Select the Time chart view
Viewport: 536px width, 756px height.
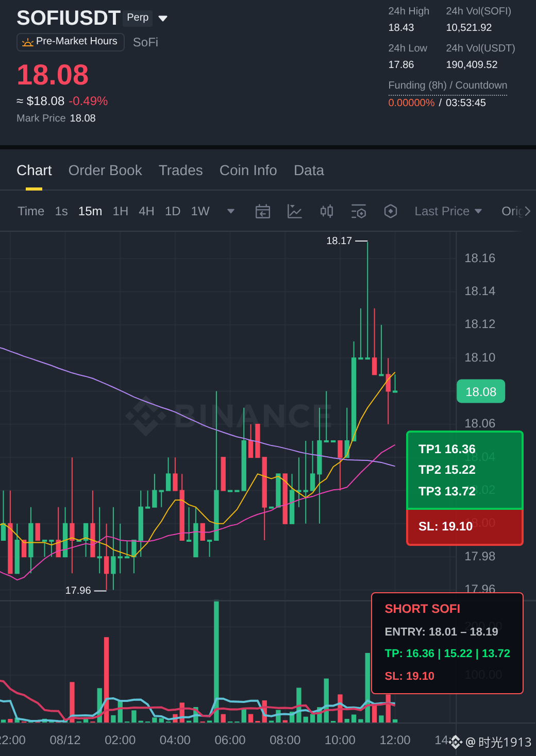[31, 211]
